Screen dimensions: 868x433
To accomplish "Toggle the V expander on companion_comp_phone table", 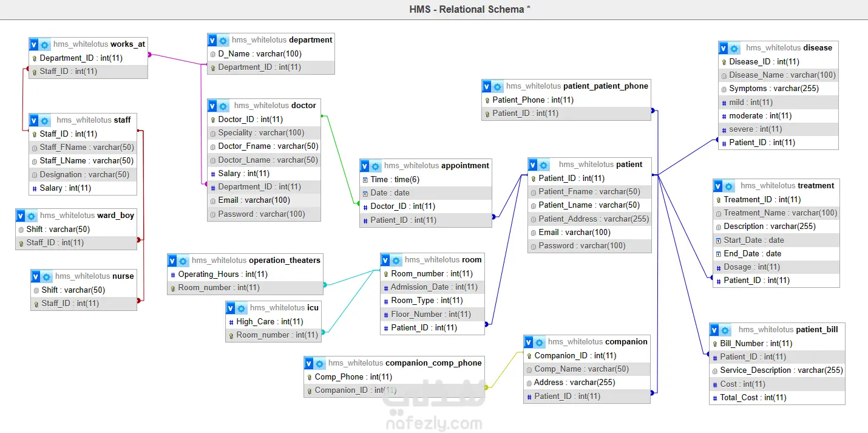I will tap(310, 363).
